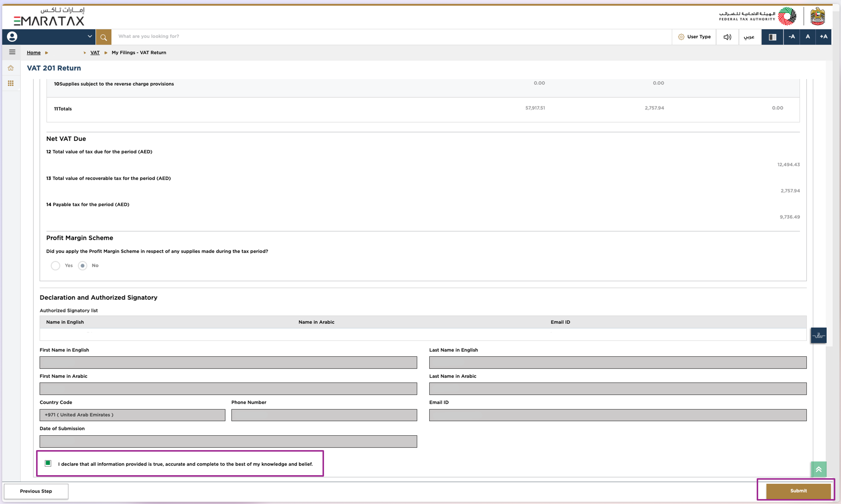Open the apps grid icon in sidebar
This screenshot has height=504, width=841.
pos(11,83)
